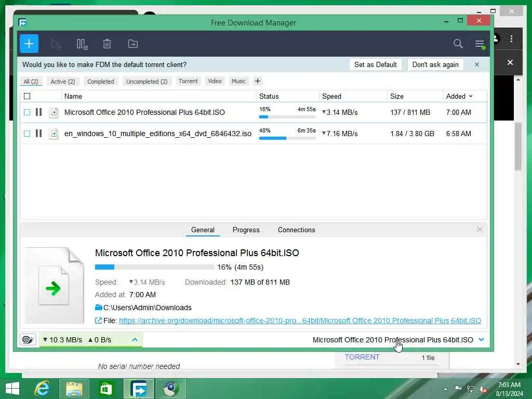Image resolution: width=532 pixels, height=399 pixels.
Task: Select the Music filter
Action: pyautogui.click(x=238, y=81)
